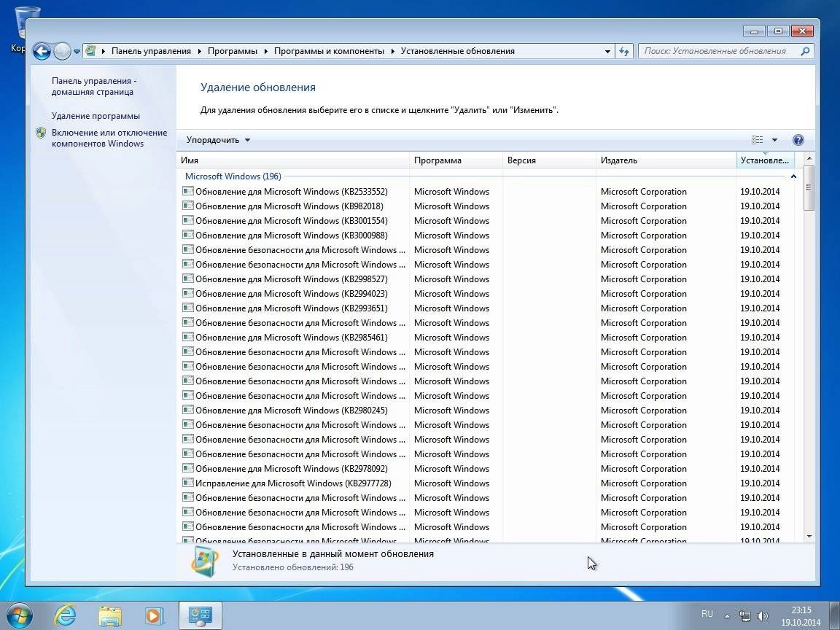This screenshot has height=630, width=840.
Task: Click Control Panel icon in address bar
Action: point(90,51)
